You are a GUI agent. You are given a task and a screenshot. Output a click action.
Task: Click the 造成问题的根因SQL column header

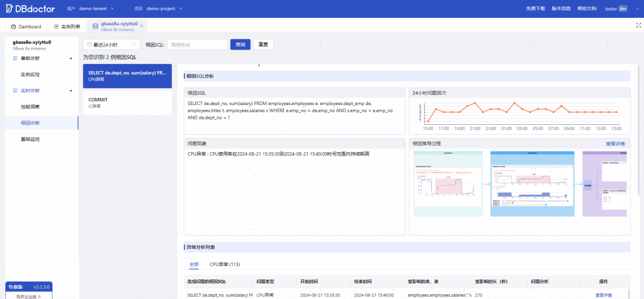(206, 282)
